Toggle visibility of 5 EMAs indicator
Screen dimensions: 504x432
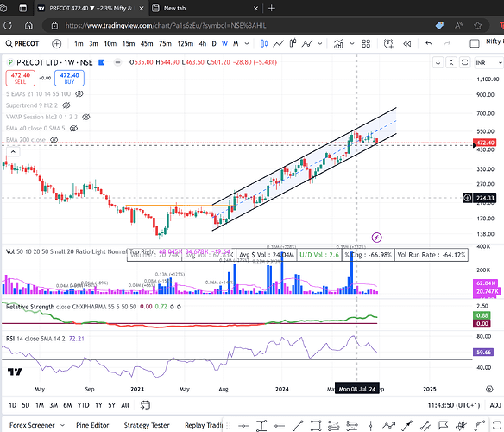point(79,93)
